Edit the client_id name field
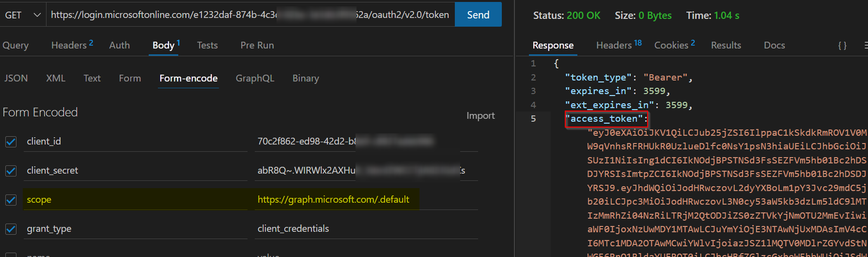 pyautogui.click(x=136, y=141)
